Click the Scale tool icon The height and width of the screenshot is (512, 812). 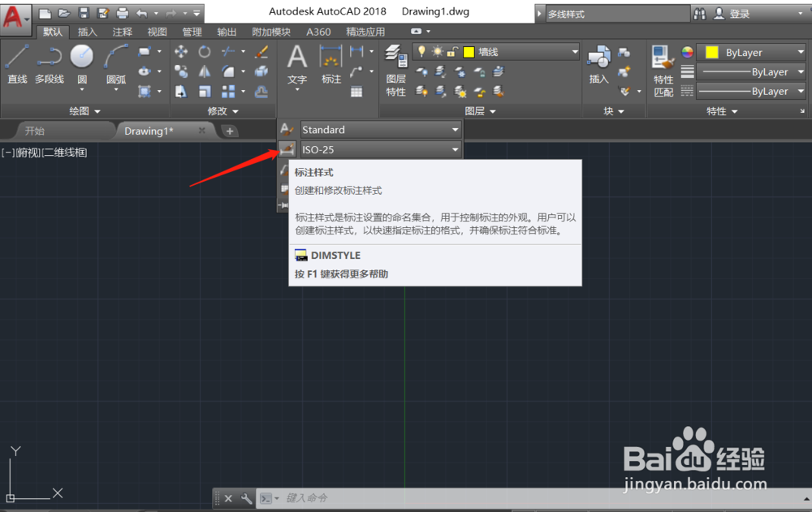pyautogui.click(x=205, y=92)
